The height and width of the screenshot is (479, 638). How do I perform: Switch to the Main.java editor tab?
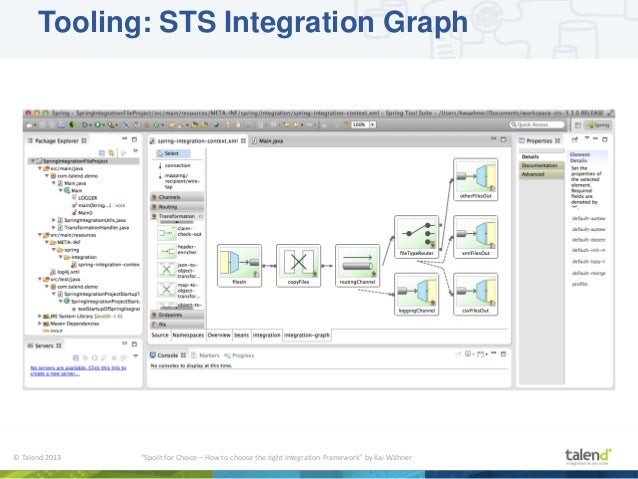pos(267,141)
